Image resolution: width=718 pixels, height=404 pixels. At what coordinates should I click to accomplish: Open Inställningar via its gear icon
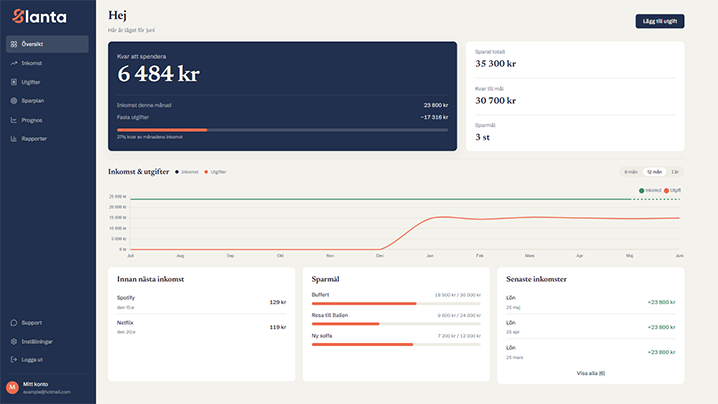tap(14, 342)
